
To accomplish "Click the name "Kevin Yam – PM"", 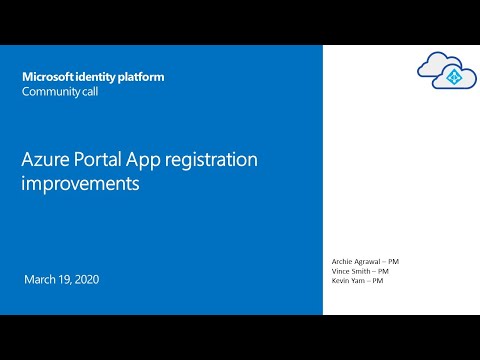I will click(x=357, y=281).
